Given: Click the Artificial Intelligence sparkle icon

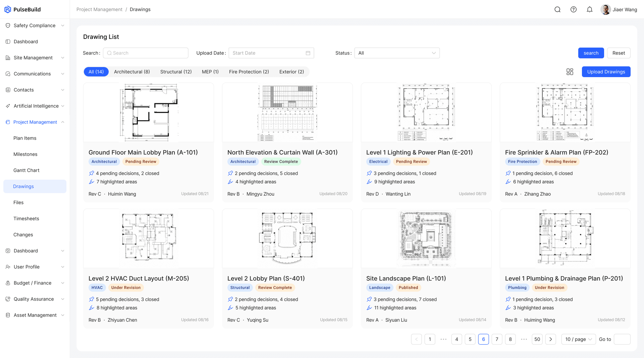Looking at the screenshot, I should 8,106.
